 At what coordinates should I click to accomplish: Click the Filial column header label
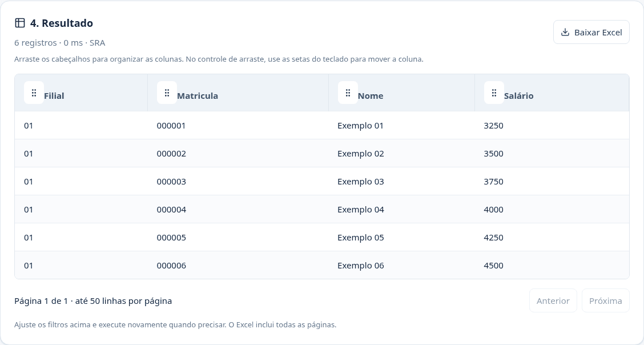click(x=54, y=96)
